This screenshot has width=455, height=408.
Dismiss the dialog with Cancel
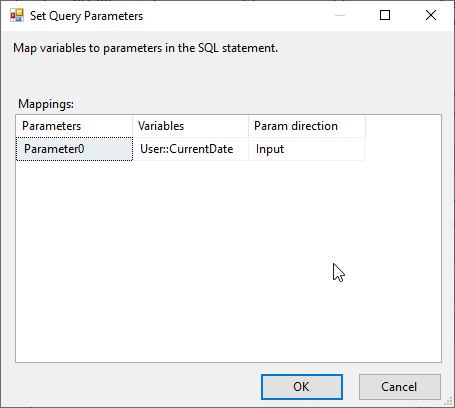[x=400, y=387]
